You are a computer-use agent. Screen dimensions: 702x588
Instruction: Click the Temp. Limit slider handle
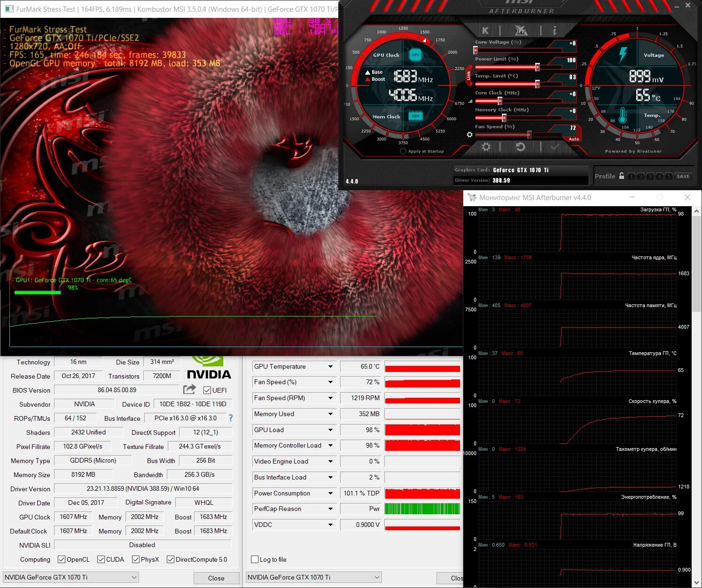coord(538,84)
